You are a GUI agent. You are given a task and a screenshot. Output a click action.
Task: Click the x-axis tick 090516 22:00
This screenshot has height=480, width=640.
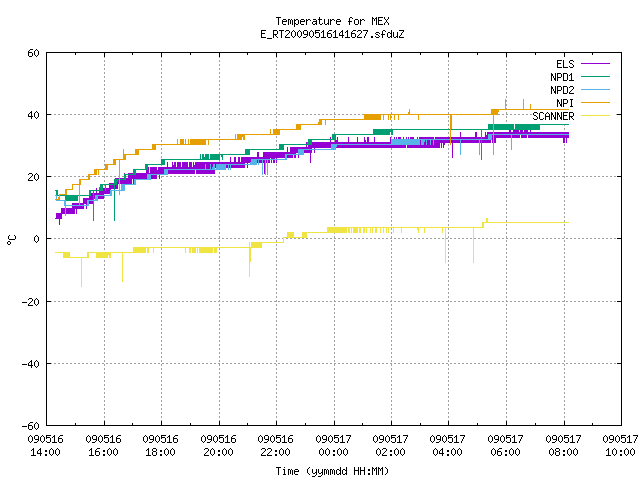(x=276, y=446)
